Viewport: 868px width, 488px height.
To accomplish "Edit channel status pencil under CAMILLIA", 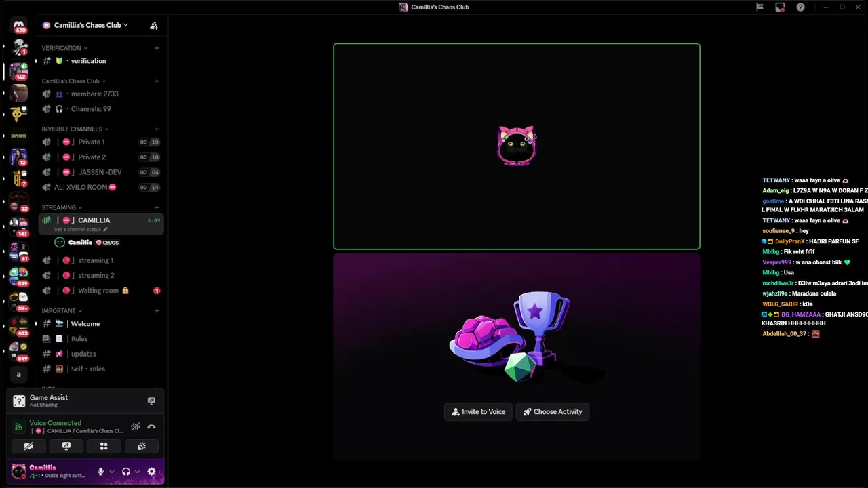I will (x=105, y=230).
